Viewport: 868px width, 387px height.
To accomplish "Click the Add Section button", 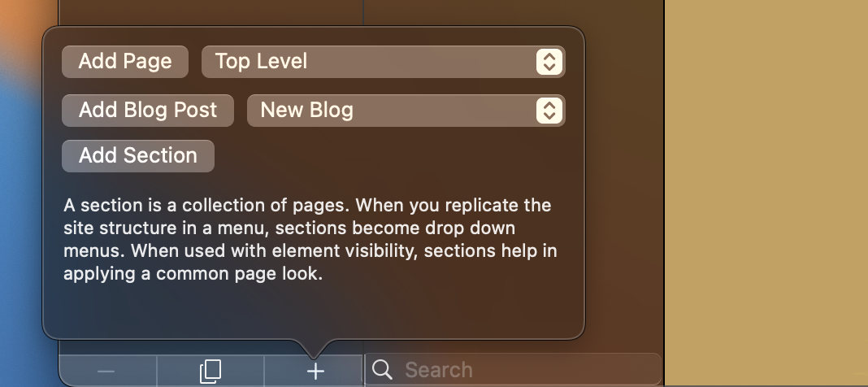I will [138, 155].
